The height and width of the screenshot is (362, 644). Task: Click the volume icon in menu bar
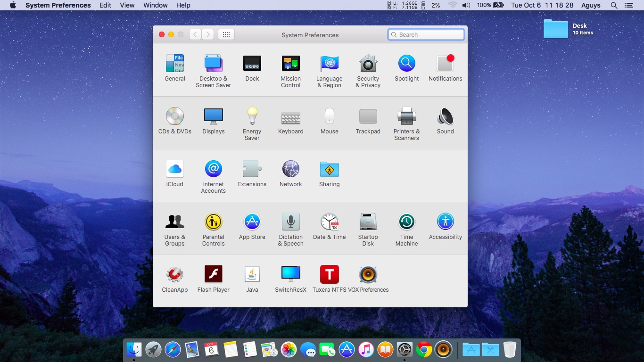point(466,5)
